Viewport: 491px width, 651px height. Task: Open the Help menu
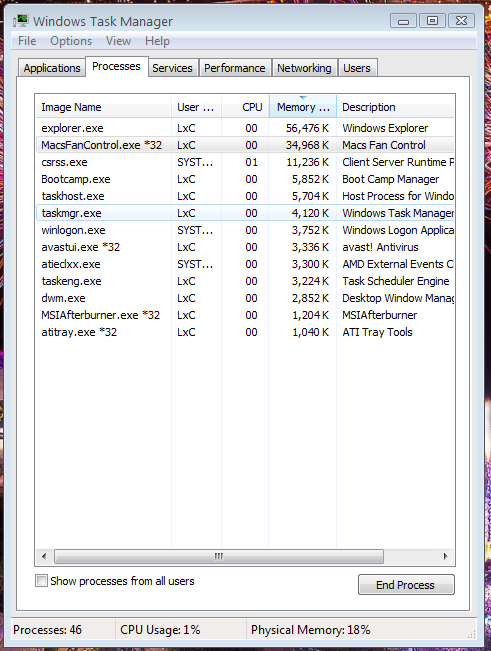point(157,41)
